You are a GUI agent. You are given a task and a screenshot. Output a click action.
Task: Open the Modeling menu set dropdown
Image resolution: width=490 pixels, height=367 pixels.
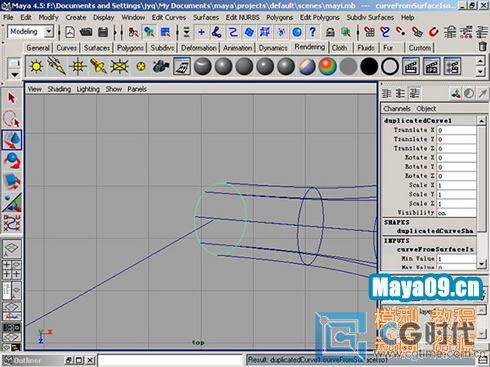pyautogui.click(x=49, y=32)
